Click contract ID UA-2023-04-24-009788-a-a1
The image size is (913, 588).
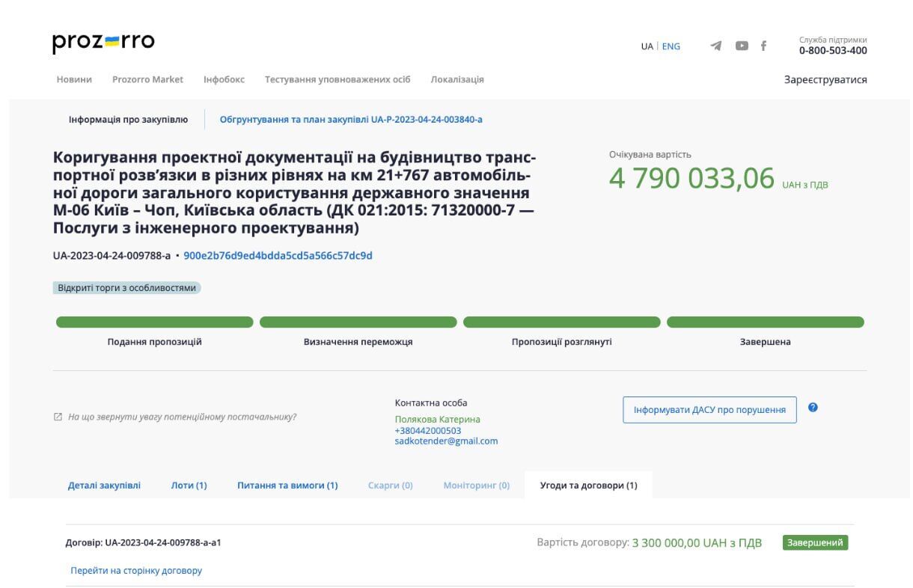163,543
